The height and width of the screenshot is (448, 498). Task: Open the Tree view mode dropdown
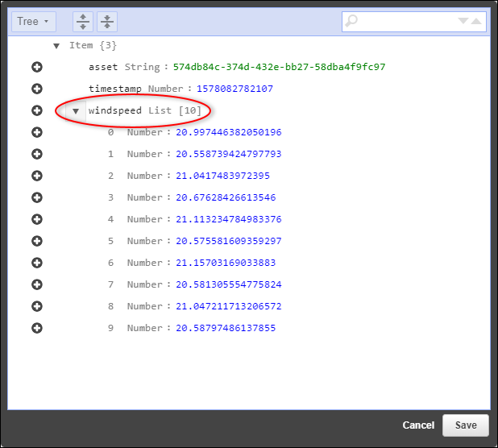(x=33, y=22)
